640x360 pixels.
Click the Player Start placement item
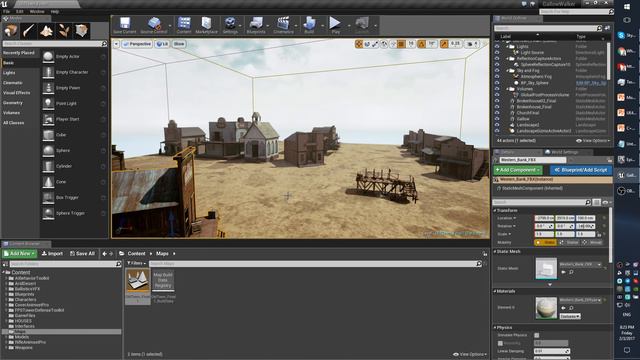tap(74, 119)
